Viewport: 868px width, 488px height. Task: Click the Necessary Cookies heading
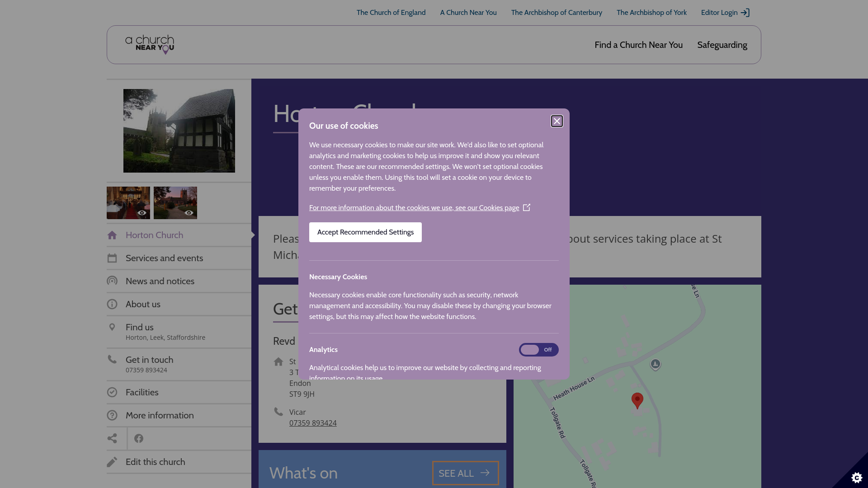point(338,277)
